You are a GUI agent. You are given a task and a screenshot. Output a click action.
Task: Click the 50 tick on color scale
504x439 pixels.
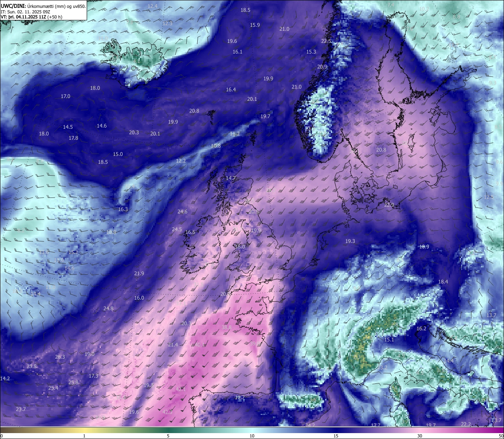(501, 436)
